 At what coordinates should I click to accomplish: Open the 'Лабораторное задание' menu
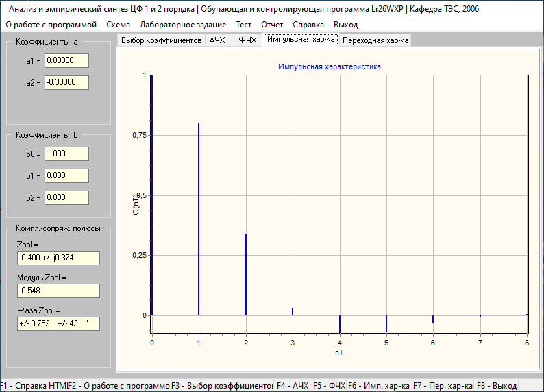click(183, 25)
